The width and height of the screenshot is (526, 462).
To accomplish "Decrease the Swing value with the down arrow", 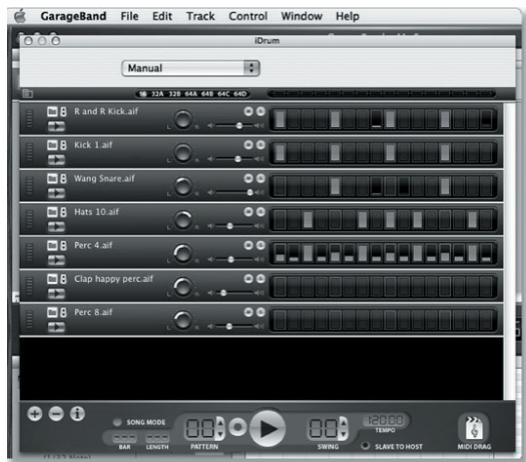I will pyautogui.click(x=344, y=433).
